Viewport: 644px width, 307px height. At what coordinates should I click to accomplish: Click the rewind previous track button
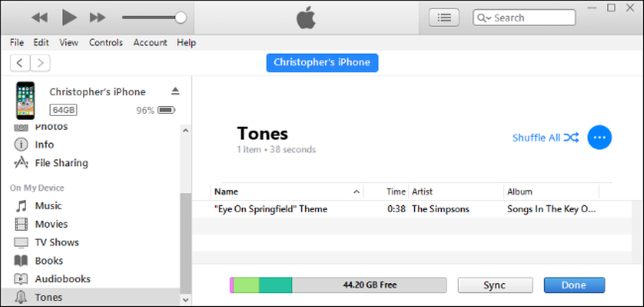39,17
